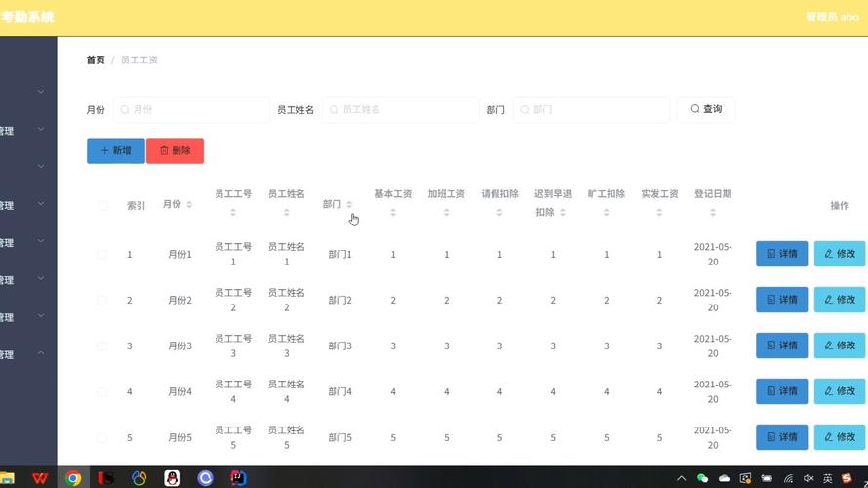The width and height of the screenshot is (868, 488).
Task: Expand the sixth sidebar menu chevron
Action: 41,278
